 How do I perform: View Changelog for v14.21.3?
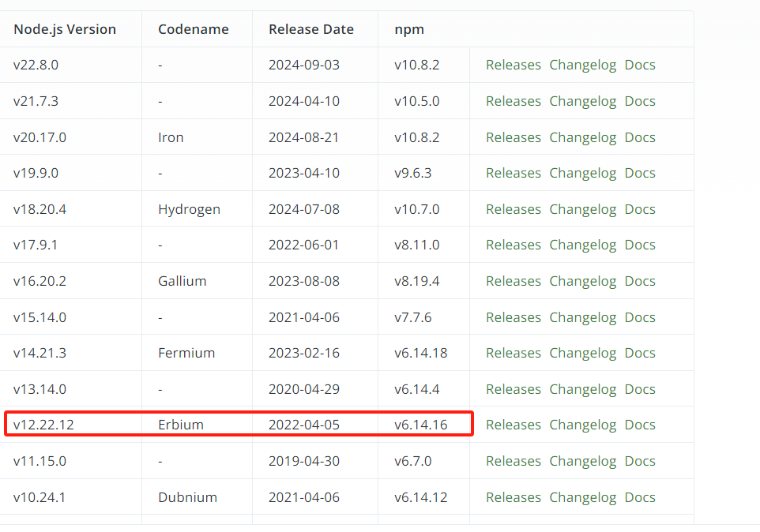[582, 353]
